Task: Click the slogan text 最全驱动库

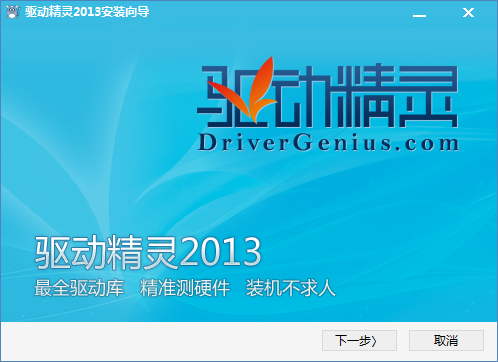Action: [79, 288]
